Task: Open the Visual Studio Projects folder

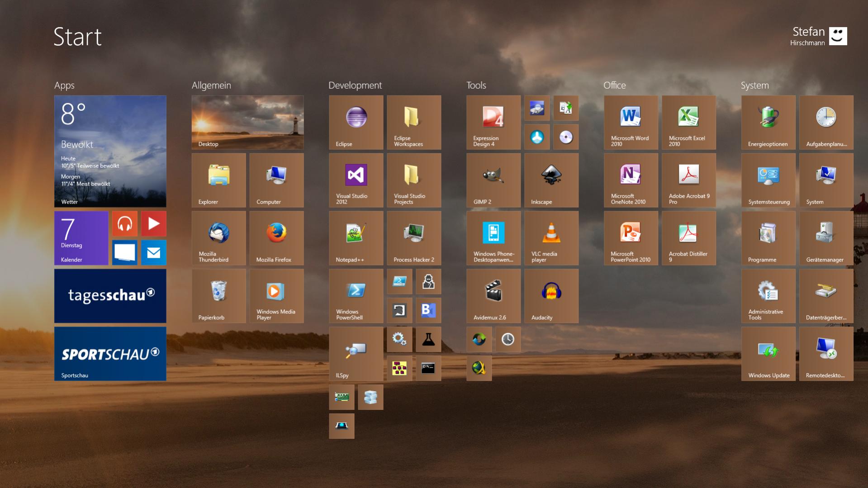Action: (x=414, y=180)
